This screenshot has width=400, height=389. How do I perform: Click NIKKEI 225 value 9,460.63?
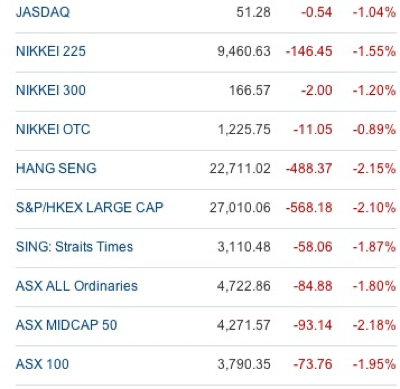(x=244, y=51)
